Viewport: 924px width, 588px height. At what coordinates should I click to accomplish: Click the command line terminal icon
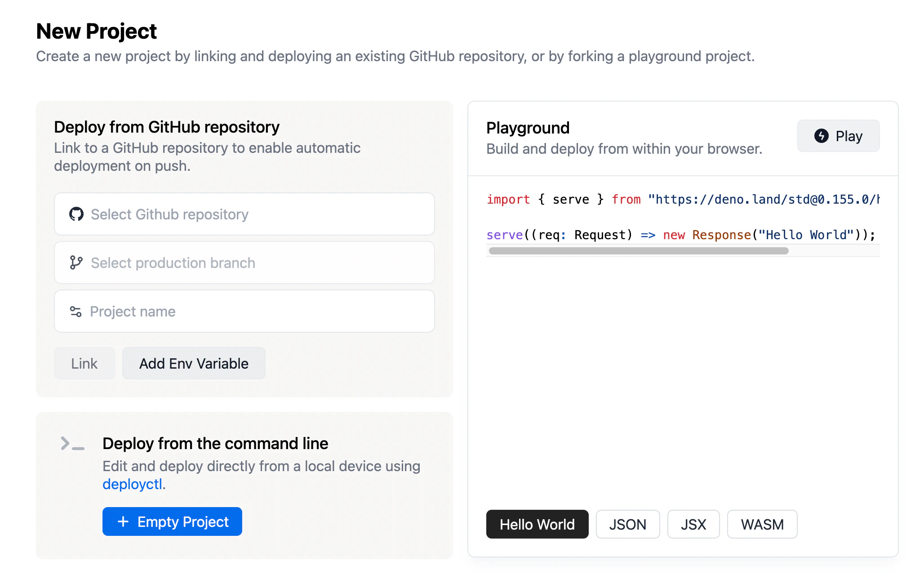72,444
